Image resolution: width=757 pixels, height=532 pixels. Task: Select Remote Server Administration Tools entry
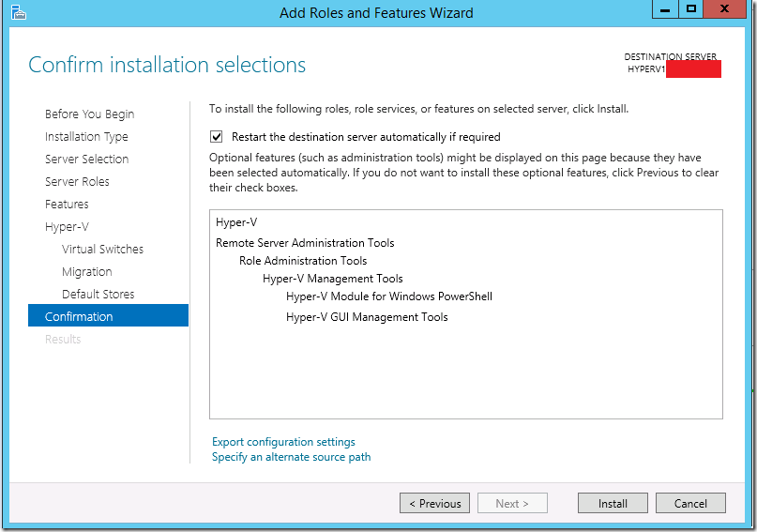305,243
